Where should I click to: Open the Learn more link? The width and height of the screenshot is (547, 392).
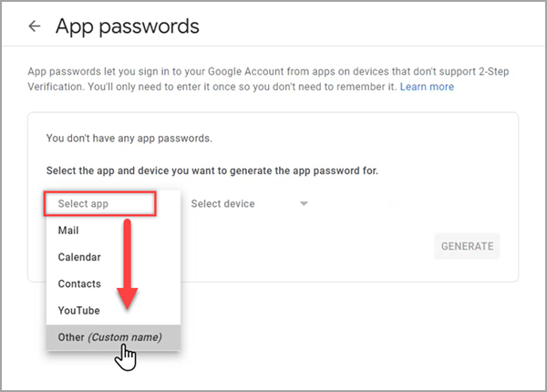point(427,87)
